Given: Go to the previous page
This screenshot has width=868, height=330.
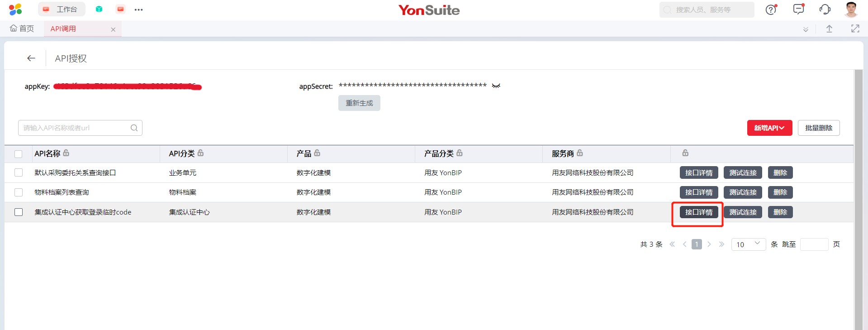Looking at the screenshot, I should coord(685,244).
